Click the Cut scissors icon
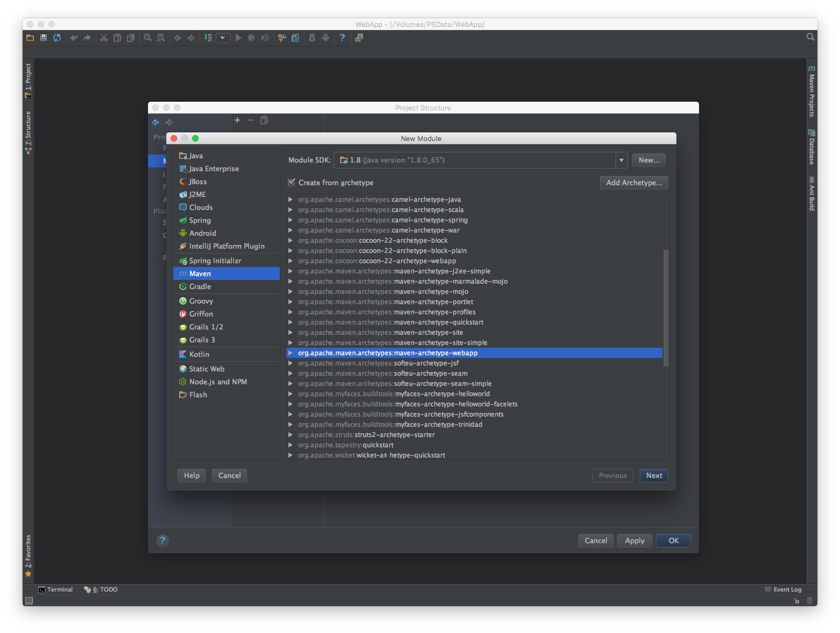Screen dimensions: 840x633 (104, 38)
